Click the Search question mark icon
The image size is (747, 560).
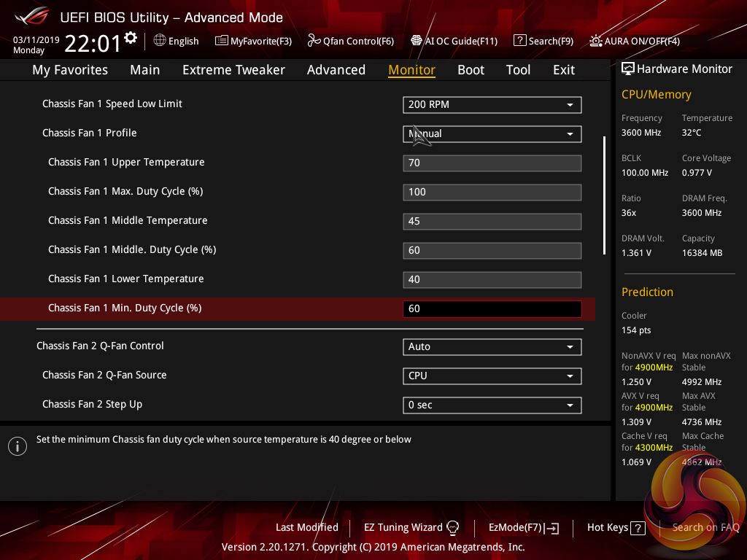519,41
